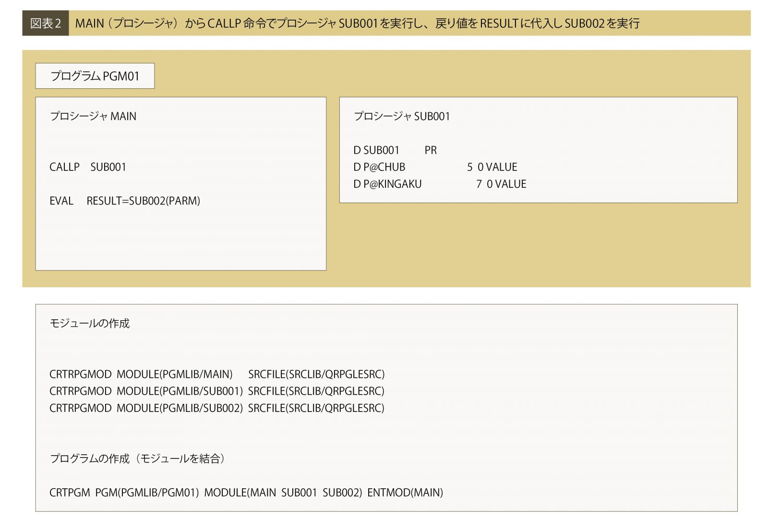Click the ENTMOD(MAIN) parameter

[x=405, y=492]
